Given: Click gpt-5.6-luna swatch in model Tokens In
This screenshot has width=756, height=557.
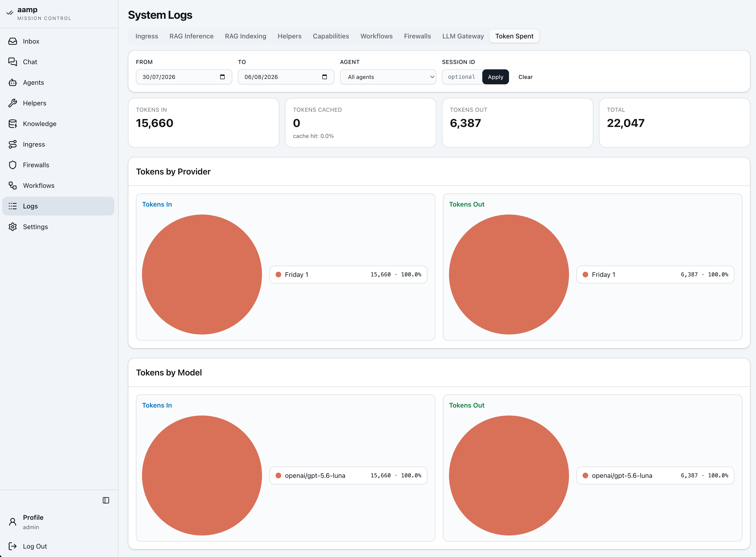Looking at the screenshot, I should pos(278,475).
